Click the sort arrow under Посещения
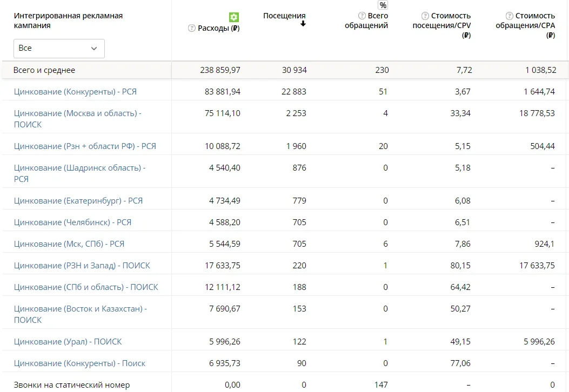Viewport: 569px width, 392px height. [303, 24]
